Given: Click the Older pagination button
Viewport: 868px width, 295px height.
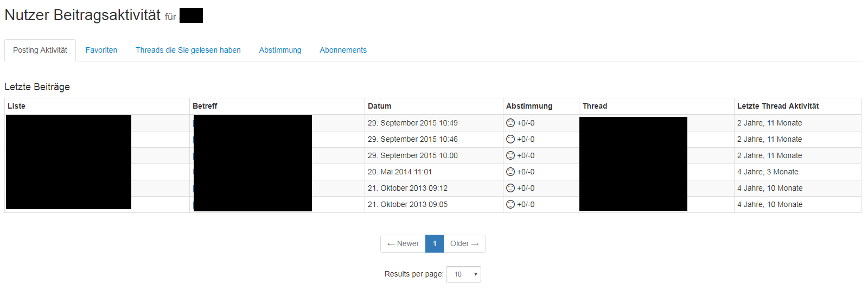Looking at the screenshot, I should [464, 244].
